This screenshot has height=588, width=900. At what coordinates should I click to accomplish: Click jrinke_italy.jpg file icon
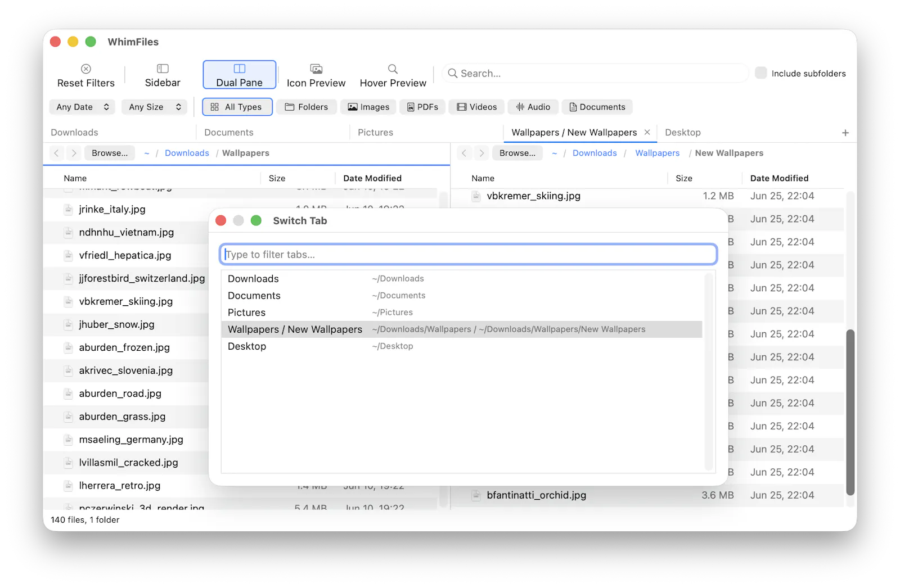(x=68, y=209)
